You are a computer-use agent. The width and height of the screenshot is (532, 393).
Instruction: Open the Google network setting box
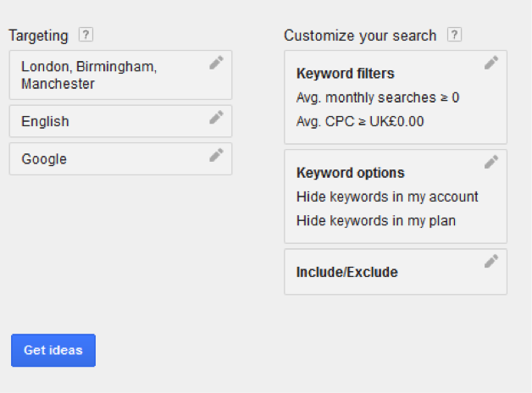click(121, 158)
